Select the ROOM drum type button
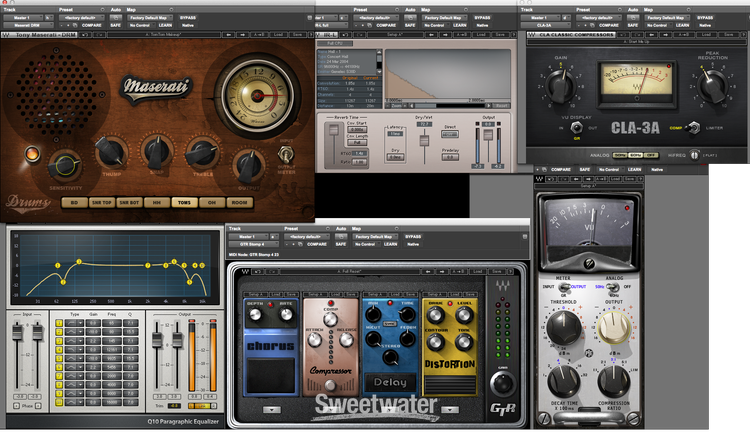 (239, 202)
